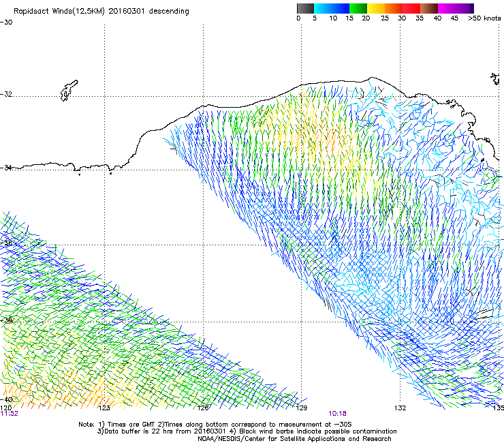Image resolution: width=504 pixels, height=443 pixels.
Task: Click the '129' longitude label
Action: [302, 408]
